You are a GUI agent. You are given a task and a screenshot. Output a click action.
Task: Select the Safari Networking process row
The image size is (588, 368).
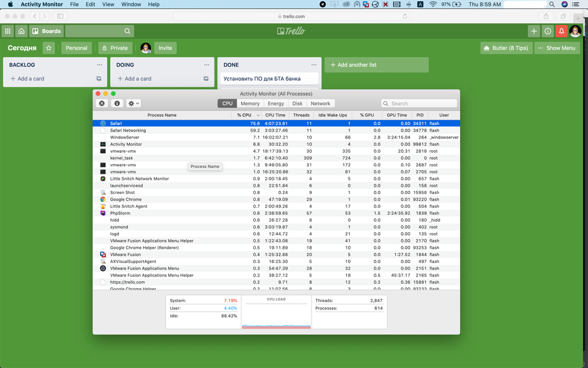pos(276,130)
